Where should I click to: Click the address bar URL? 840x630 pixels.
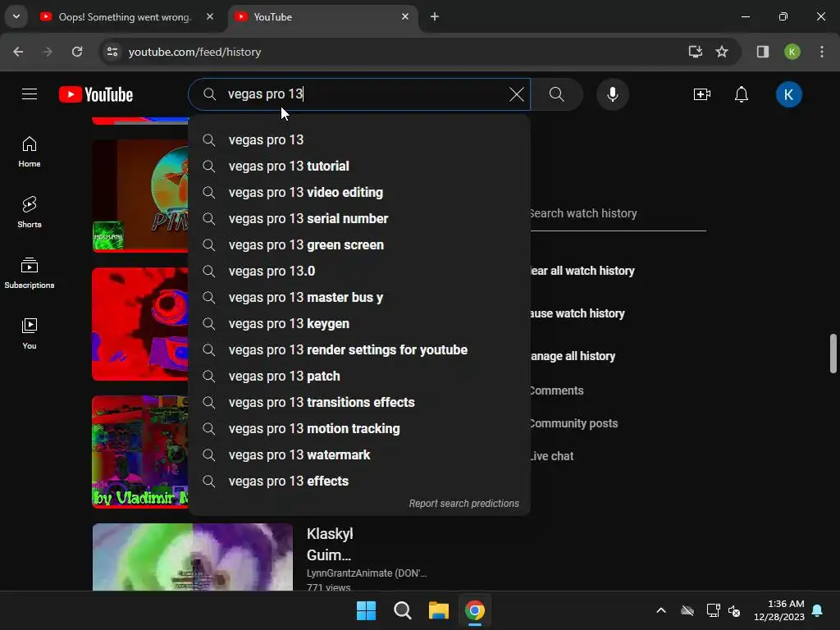194,52
